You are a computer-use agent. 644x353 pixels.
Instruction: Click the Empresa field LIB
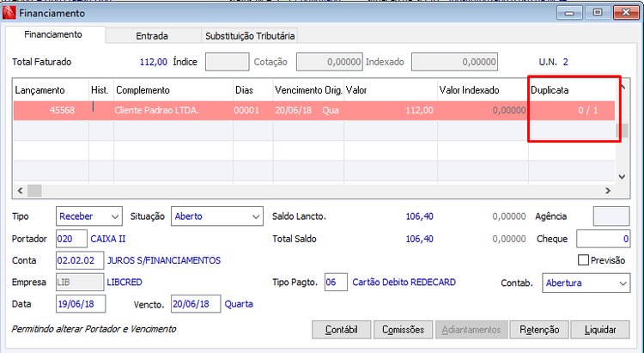[x=80, y=283]
